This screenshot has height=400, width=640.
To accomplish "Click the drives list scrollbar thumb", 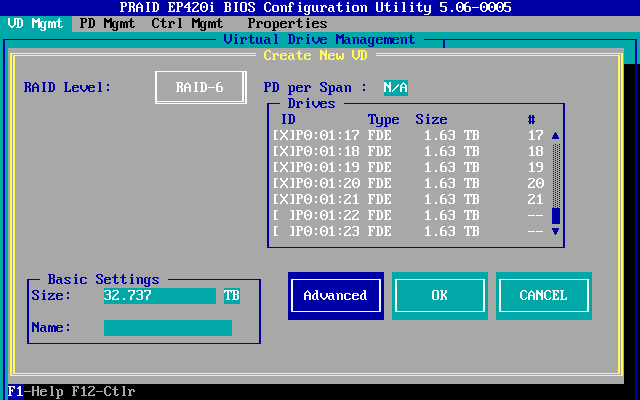I will [x=556, y=216].
